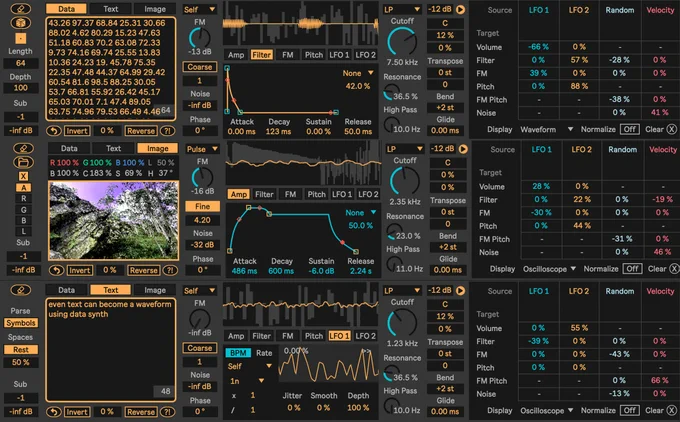Click the play arrow above the 7.50 kHz cutoff
680x422 pixels.
[x=461, y=9]
